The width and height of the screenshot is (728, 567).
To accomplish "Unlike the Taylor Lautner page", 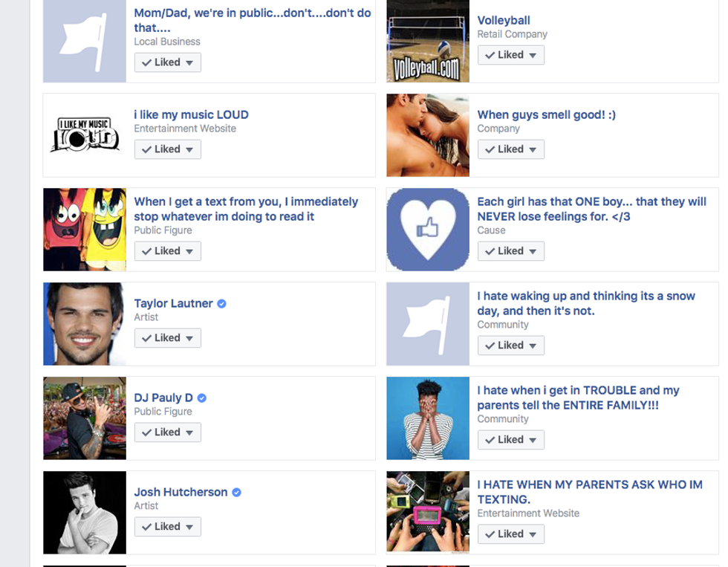I will click(x=168, y=338).
